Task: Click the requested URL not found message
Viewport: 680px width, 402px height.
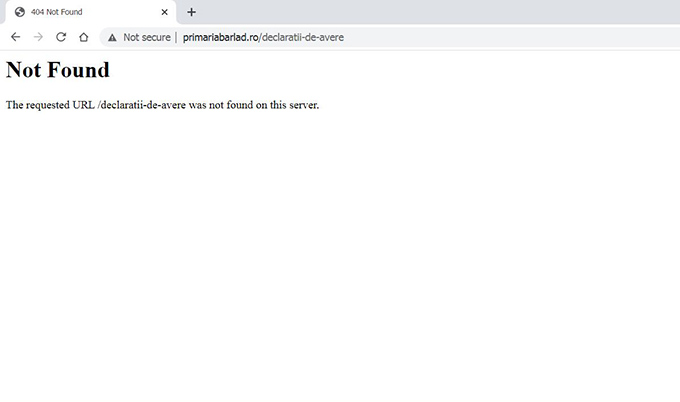Action: pyautogui.click(x=162, y=105)
